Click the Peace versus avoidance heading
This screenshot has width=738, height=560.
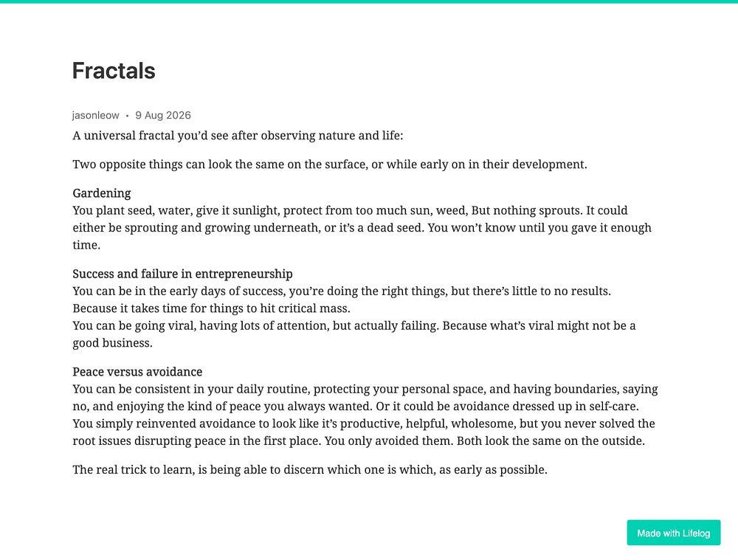(x=137, y=372)
